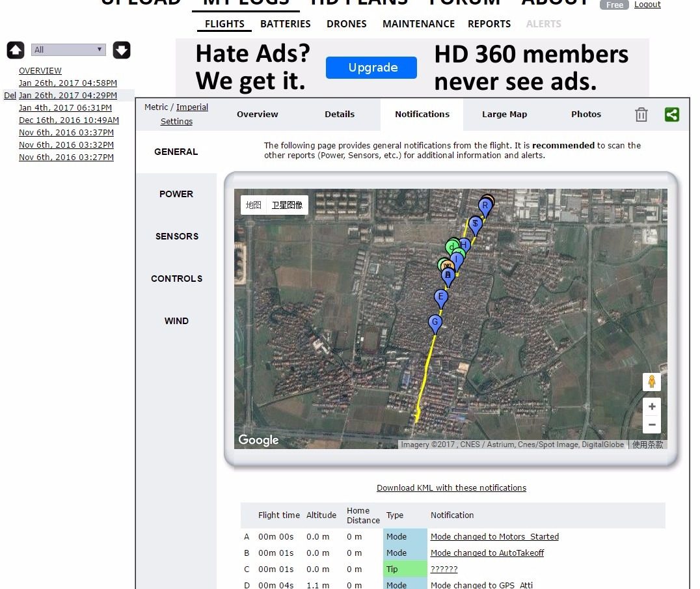Open flight Jan 26th, 2017 04:58PM

[68, 83]
